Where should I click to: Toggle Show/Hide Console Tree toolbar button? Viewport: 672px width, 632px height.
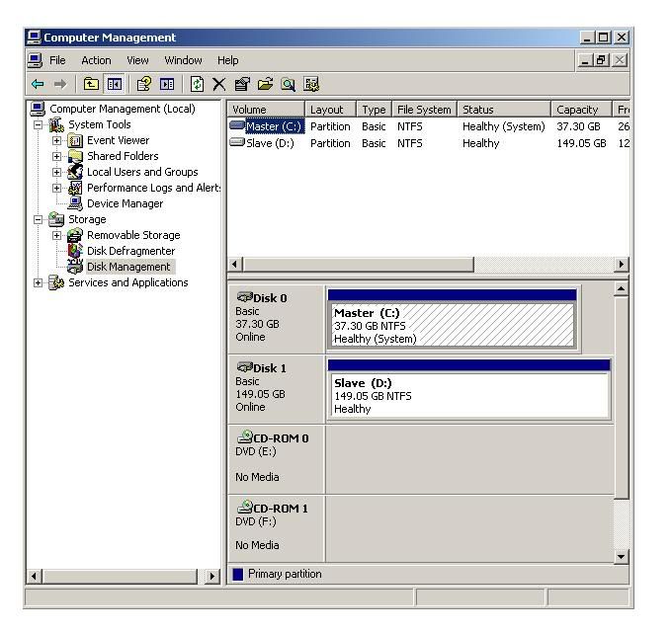coord(115,86)
